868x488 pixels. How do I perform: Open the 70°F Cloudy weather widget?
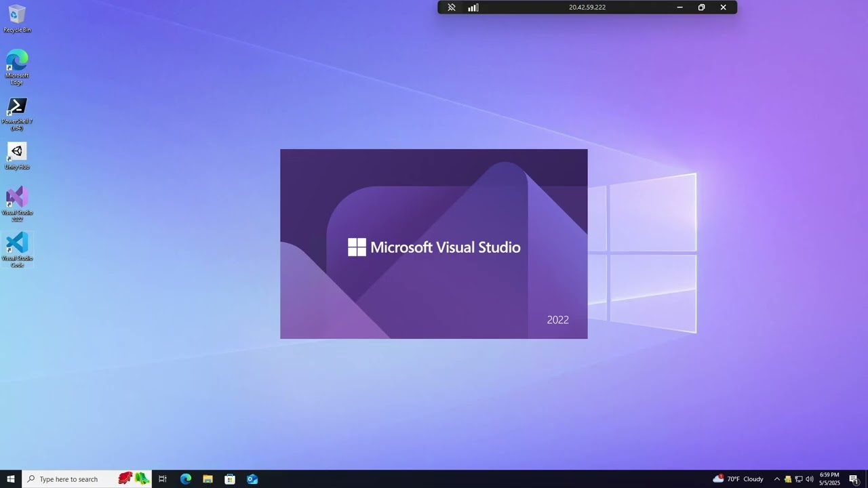(738, 479)
